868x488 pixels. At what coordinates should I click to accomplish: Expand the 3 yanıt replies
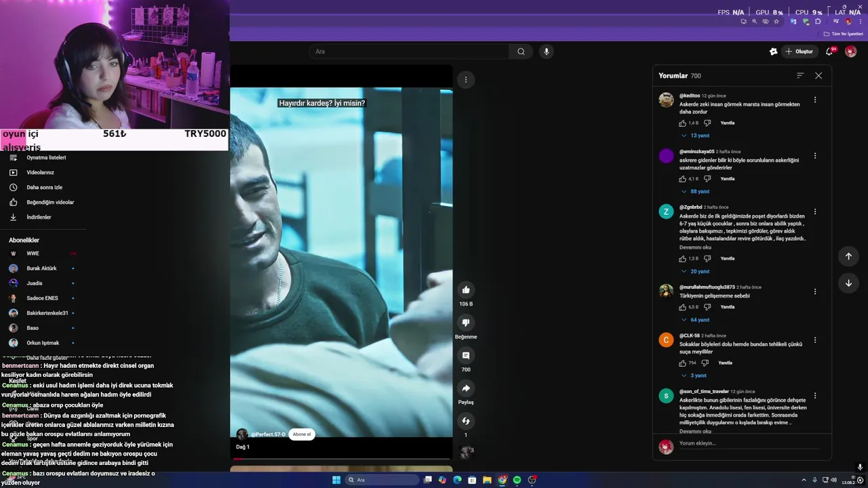[x=694, y=375]
